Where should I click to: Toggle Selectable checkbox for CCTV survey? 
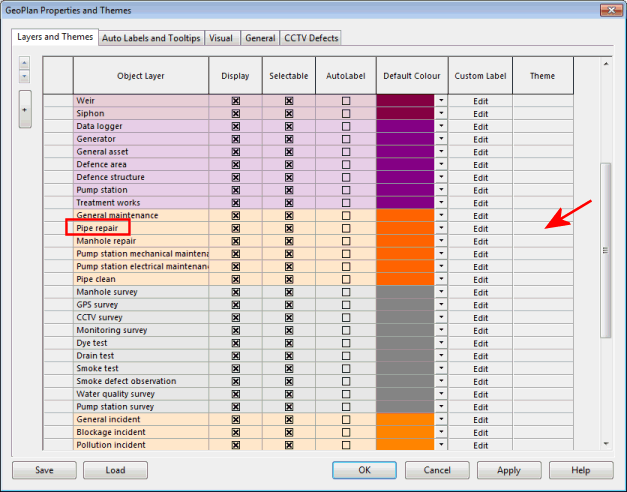coord(289,318)
